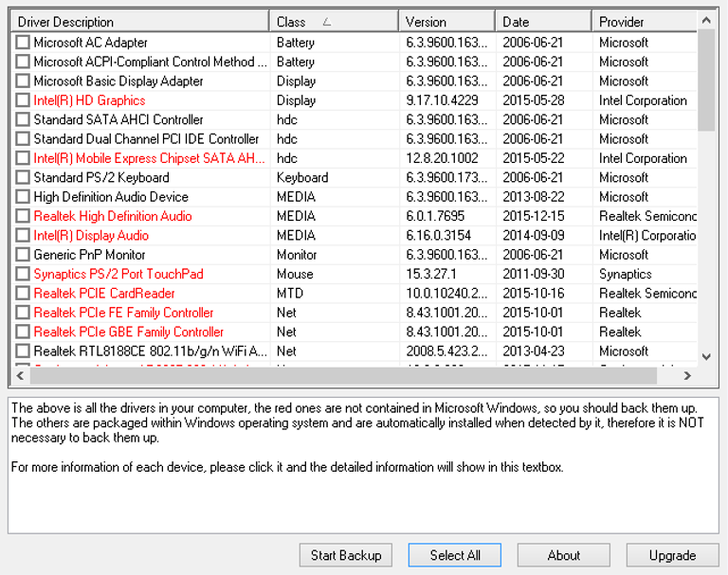Click the Class column sort arrow indicator
Image resolution: width=728 pixels, height=575 pixels.
point(327,22)
